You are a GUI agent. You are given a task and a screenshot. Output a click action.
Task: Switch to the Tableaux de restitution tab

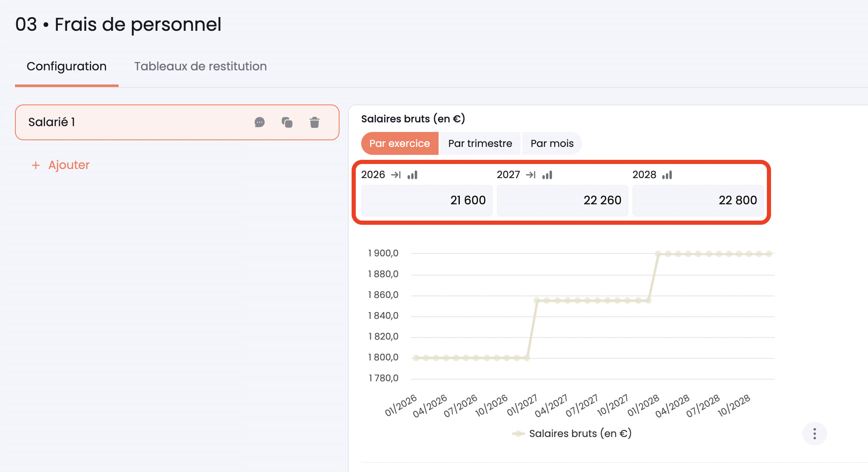pyautogui.click(x=200, y=67)
